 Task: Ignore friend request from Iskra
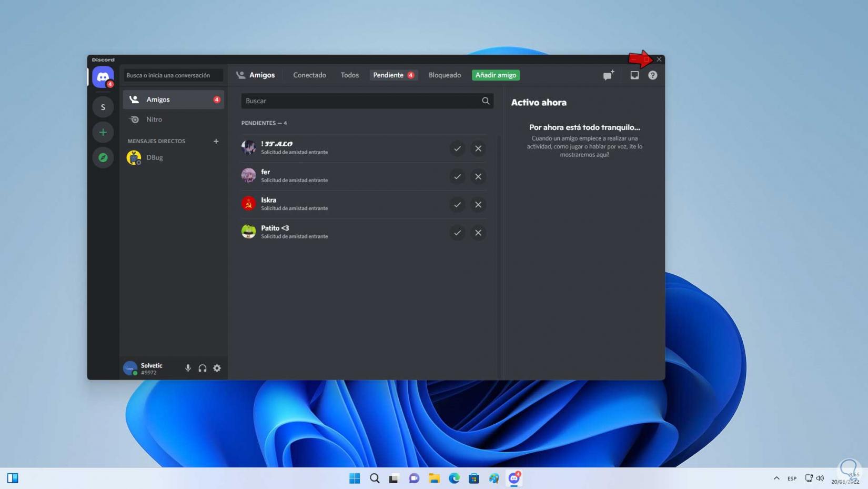pos(478,204)
